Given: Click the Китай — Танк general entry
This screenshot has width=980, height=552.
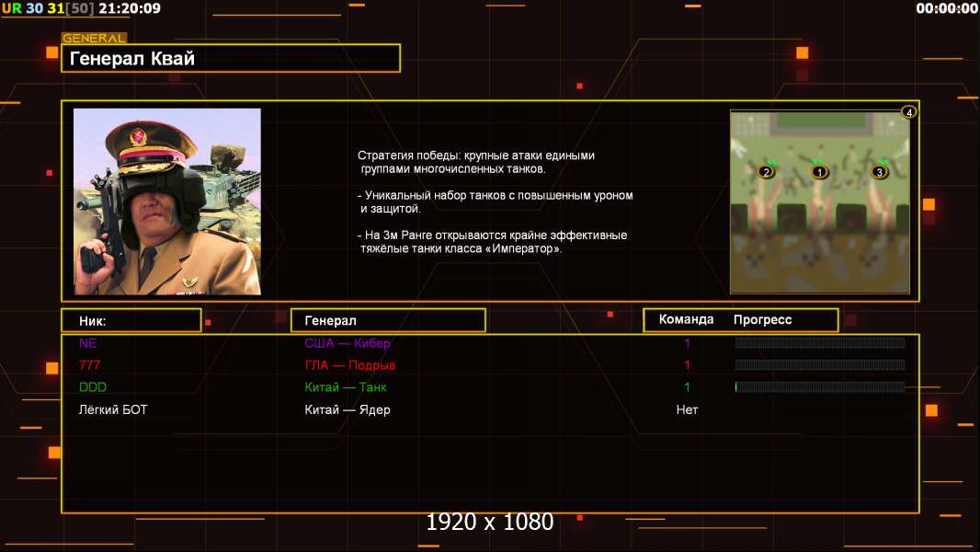Looking at the screenshot, I should pyautogui.click(x=345, y=387).
